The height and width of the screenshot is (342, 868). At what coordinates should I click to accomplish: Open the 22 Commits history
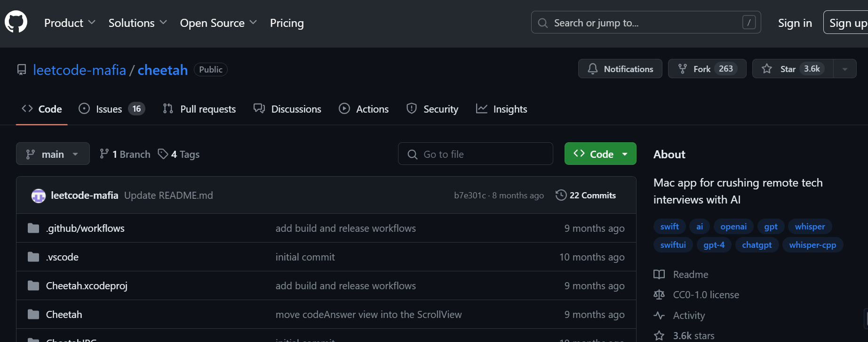pyautogui.click(x=586, y=195)
